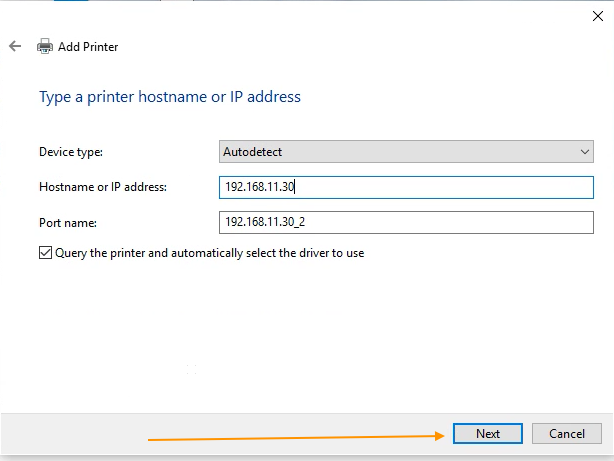Click the heading Type a printer hostname

(170, 97)
